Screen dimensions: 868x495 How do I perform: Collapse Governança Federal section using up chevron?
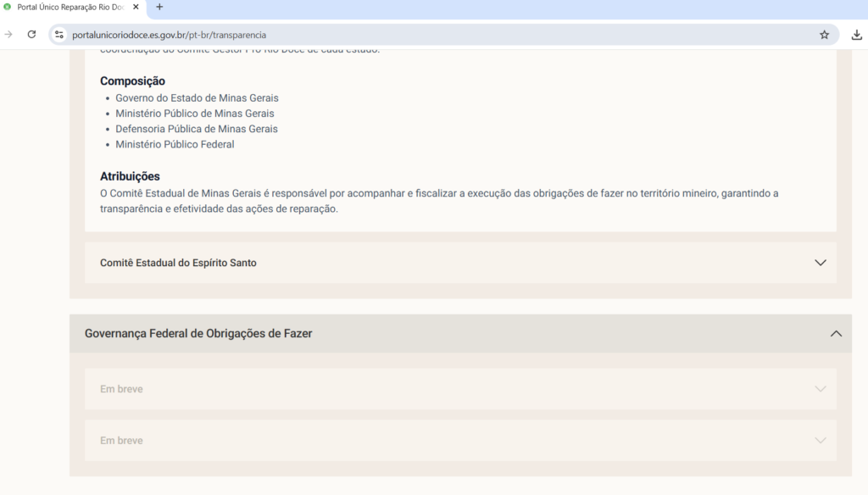pos(836,334)
